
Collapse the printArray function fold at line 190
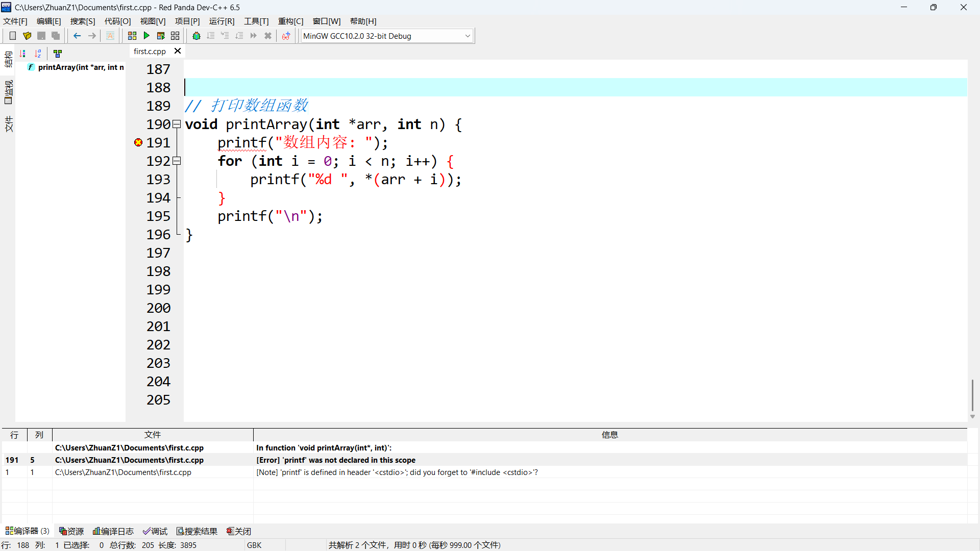click(x=177, y=124)
